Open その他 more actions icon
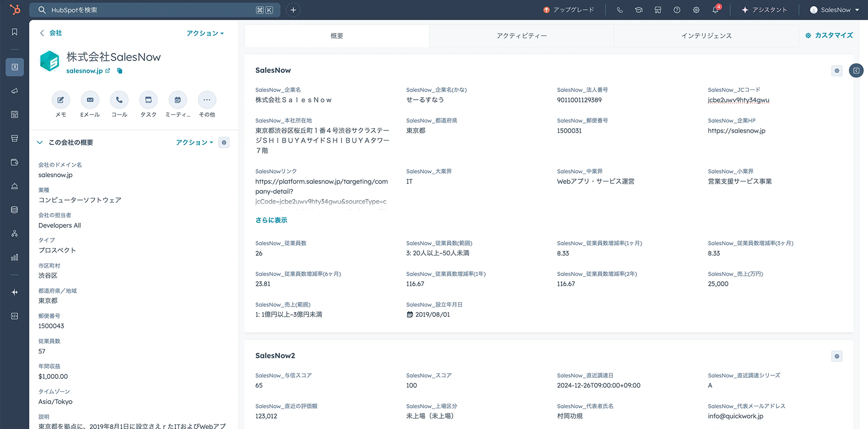The image size is (868, 429). point(207,100)
